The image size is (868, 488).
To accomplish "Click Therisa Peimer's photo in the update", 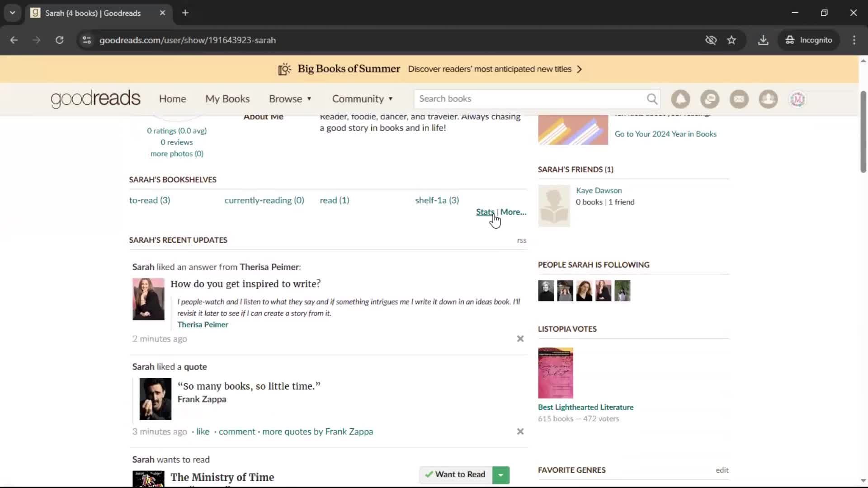I will click(x=148, y=299).
